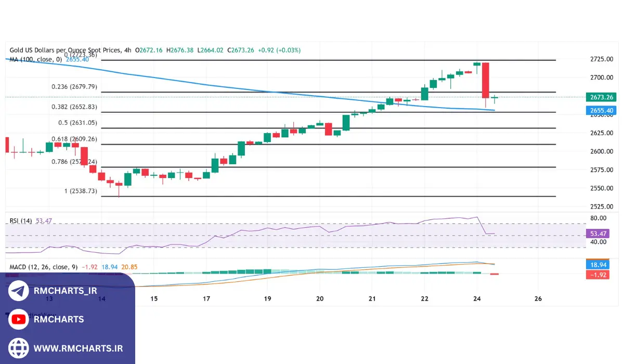Select the 0.5 (2631.05) Fibonacci level label
The width and height of the screenshot is (624, 364).
78,123
